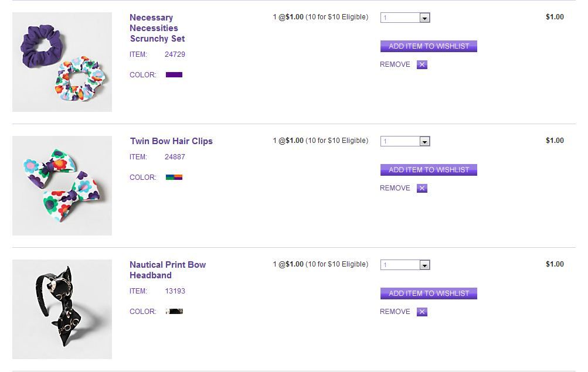Click the floral bow hair clips thumbnail

pyautogui.click(x=62, y=186)
